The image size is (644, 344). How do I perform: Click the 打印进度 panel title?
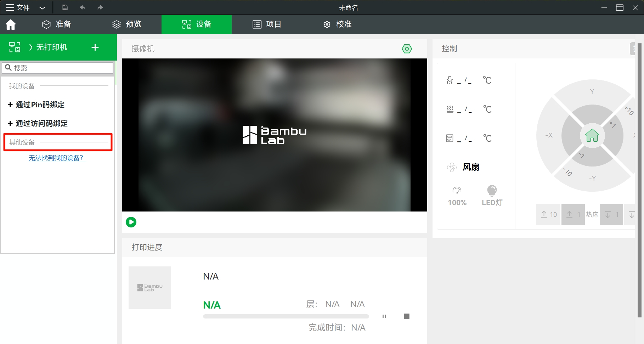tap(147, 247)
